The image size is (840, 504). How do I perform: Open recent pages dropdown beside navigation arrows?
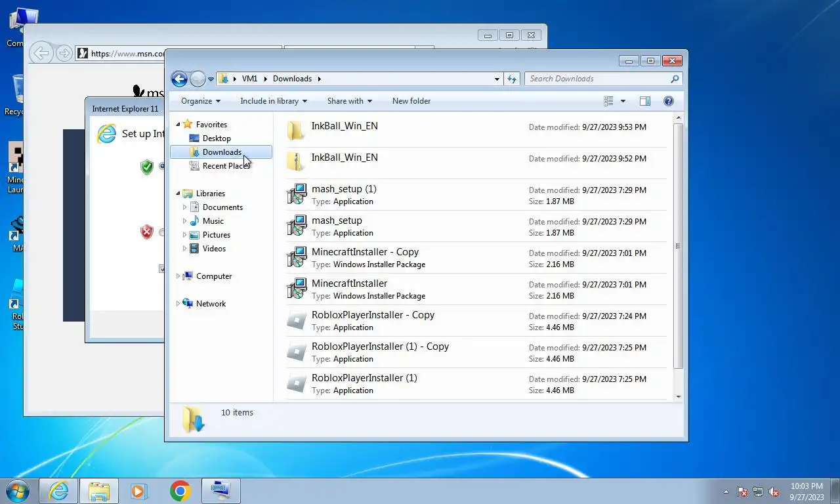click(x=211, y=79)
